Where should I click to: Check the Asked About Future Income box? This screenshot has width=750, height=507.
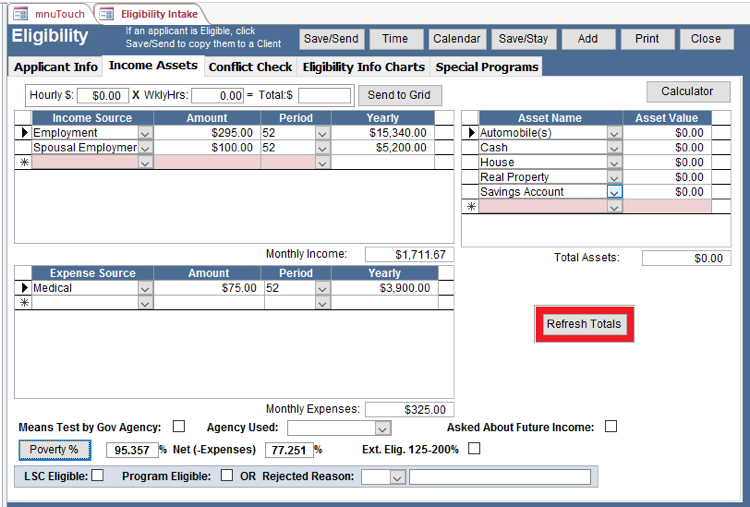point(611,427)
